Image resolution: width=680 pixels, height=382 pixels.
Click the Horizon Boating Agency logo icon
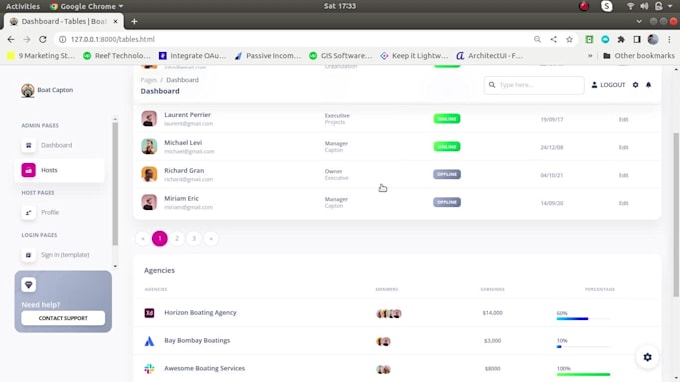click(x=149, y=313)
